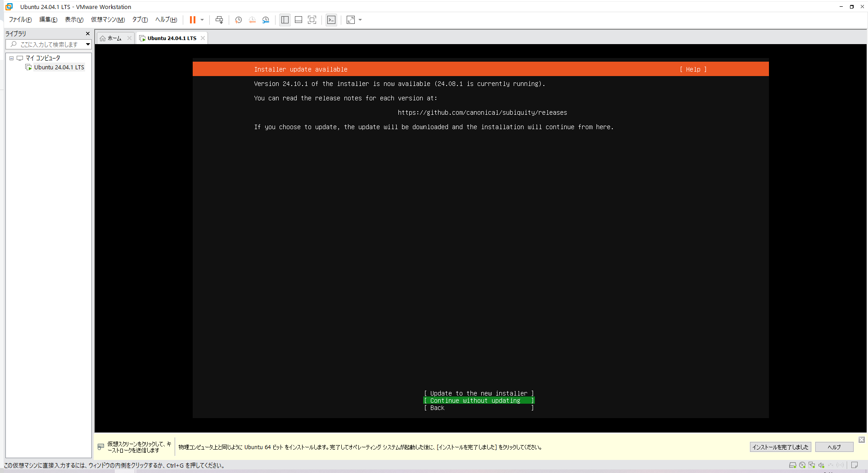The height and width of the screenshot is (473, 868).
Task: Click the greyed USB controller status icon
Action: point(831,465)
